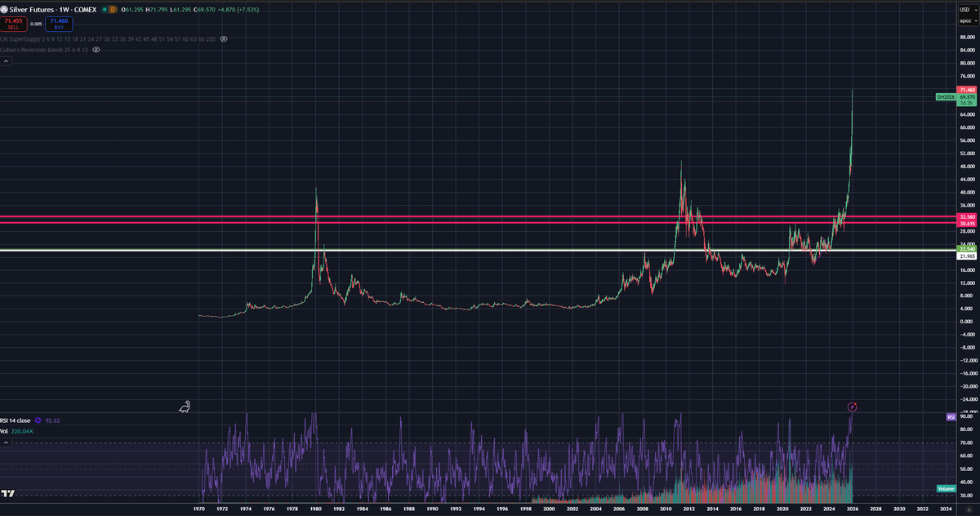Viewport: 980px width, 516px height.
Task: Click the RSI 14 close legend label
Action: 15,420
